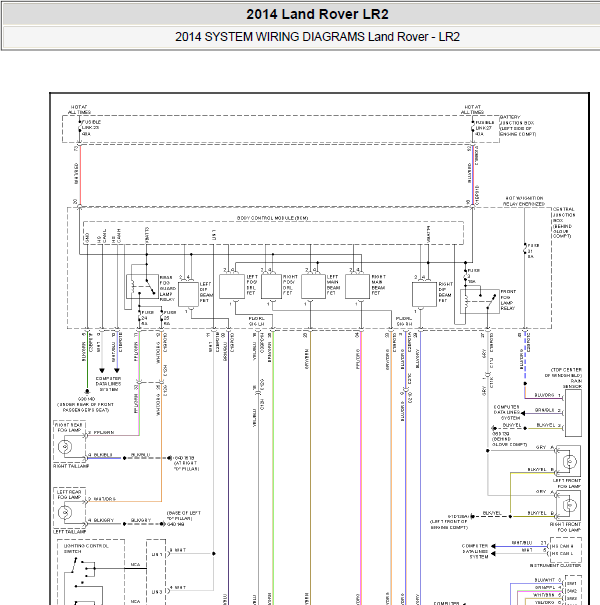600x605 pixels.
Task: Click the 15A fuse above Front Fog Lamp Relay
Action: (466, 276)
